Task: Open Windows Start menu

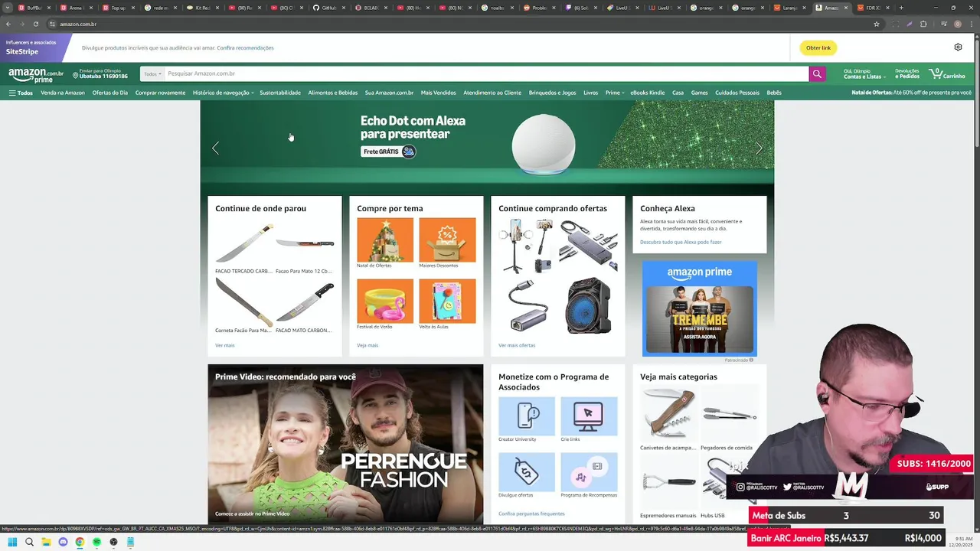Action: click(x=12, y=542)
